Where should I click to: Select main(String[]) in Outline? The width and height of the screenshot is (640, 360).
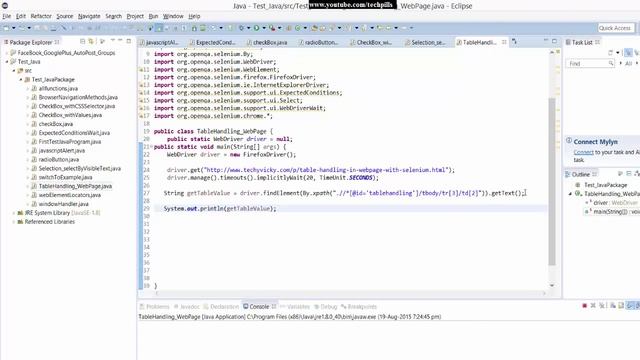(612, 212)
